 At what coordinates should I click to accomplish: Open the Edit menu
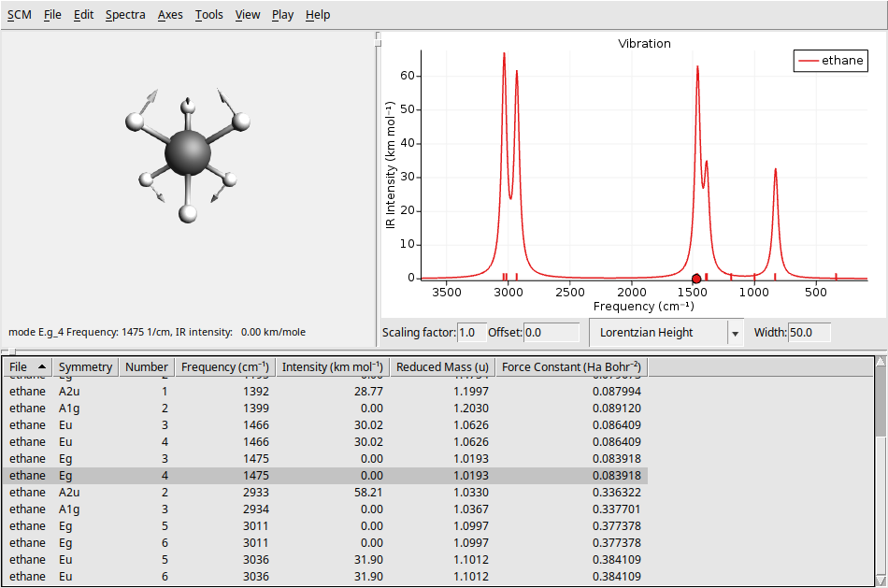pyautogui.click(x=82, y=14)
